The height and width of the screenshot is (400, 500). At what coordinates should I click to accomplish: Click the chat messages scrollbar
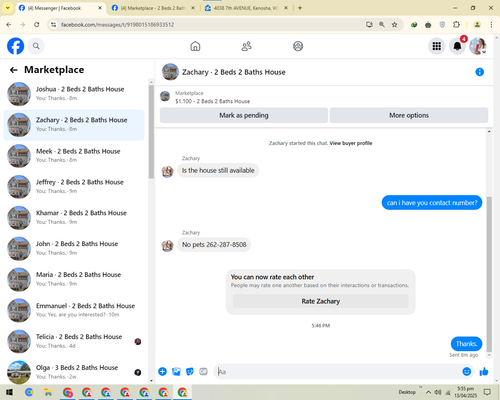coord(489,273)
